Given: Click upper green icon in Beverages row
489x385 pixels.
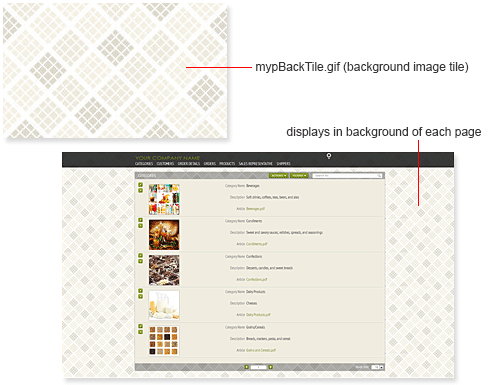Looking at the screenshot, I should tap(140, 185).
